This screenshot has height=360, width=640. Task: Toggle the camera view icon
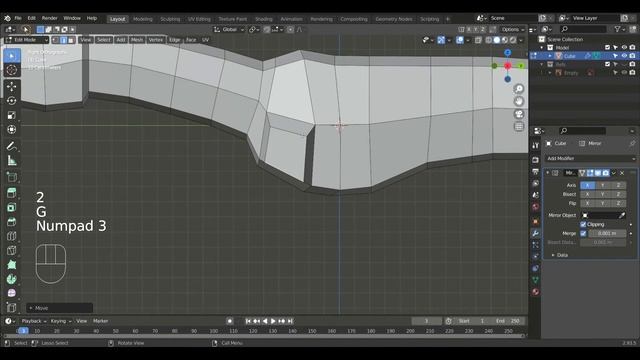tap(519, 114)
